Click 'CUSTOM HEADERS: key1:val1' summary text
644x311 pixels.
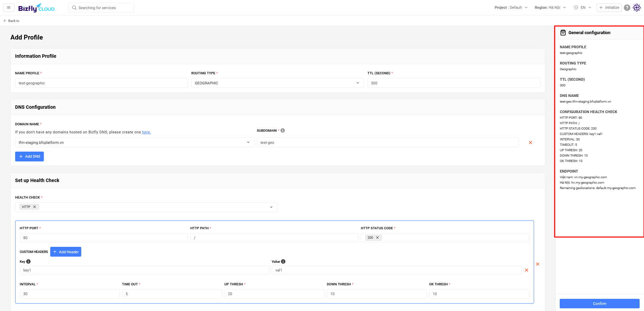click(x=581, y=134)
